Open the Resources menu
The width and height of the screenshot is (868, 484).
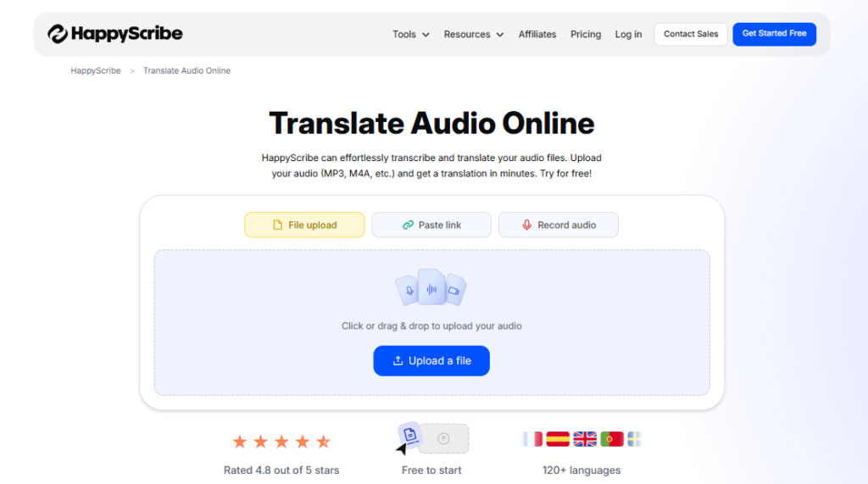click(x=474, y=35)
